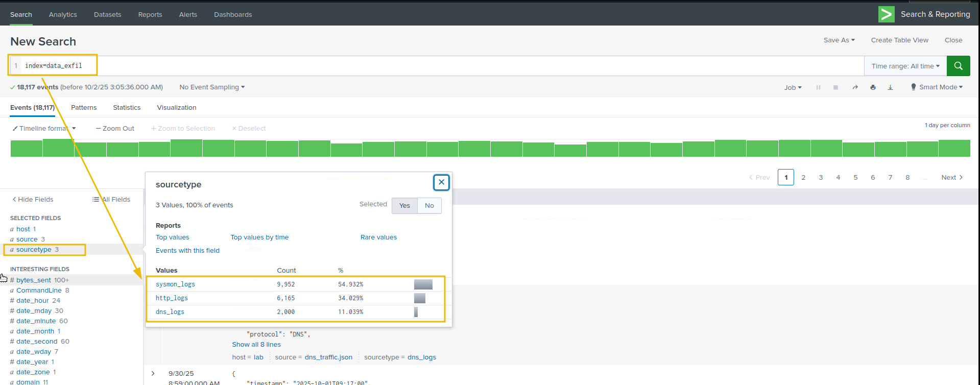This screenshot has width=980, height=385.
Task: Click Zoom Out on the timeline
Action: point(115,129)
